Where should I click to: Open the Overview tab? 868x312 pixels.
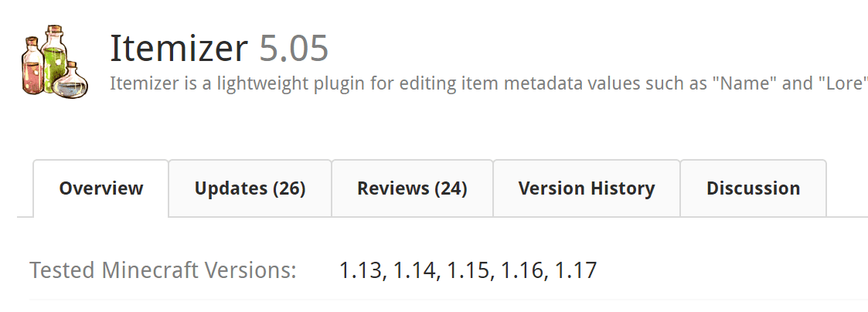101,188
